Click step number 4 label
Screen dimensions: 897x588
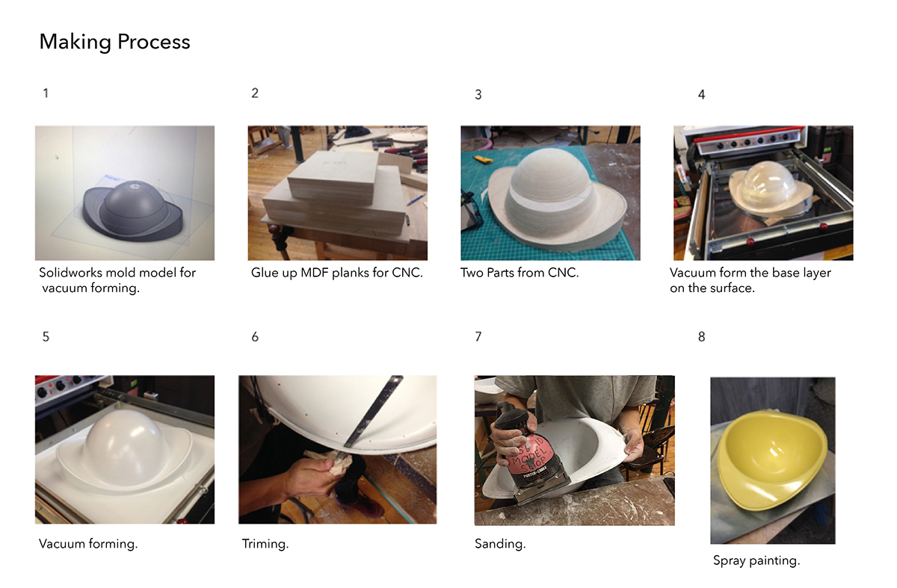pos(701,95)
